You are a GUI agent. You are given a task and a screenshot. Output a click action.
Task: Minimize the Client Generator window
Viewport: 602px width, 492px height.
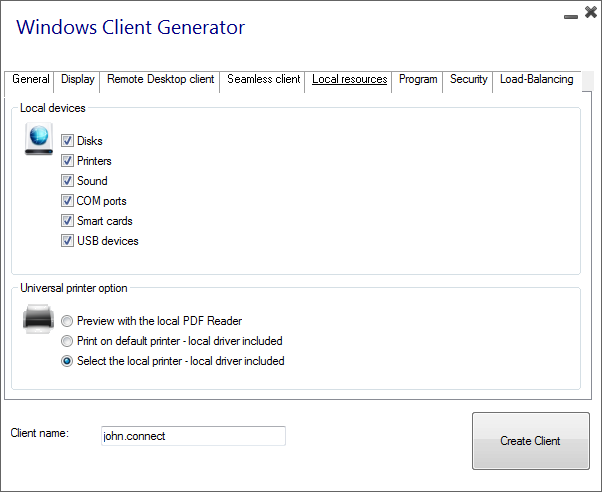pyautogui.click(x=571, y=17)
